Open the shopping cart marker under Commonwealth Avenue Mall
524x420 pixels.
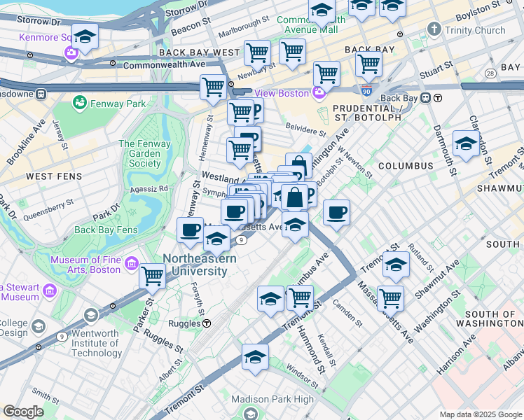coord(292,52)
